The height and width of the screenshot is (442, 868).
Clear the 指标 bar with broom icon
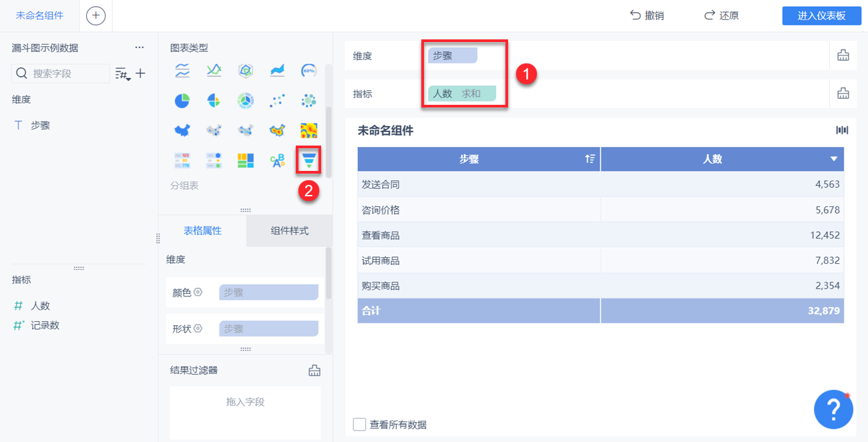coord(843,94)
